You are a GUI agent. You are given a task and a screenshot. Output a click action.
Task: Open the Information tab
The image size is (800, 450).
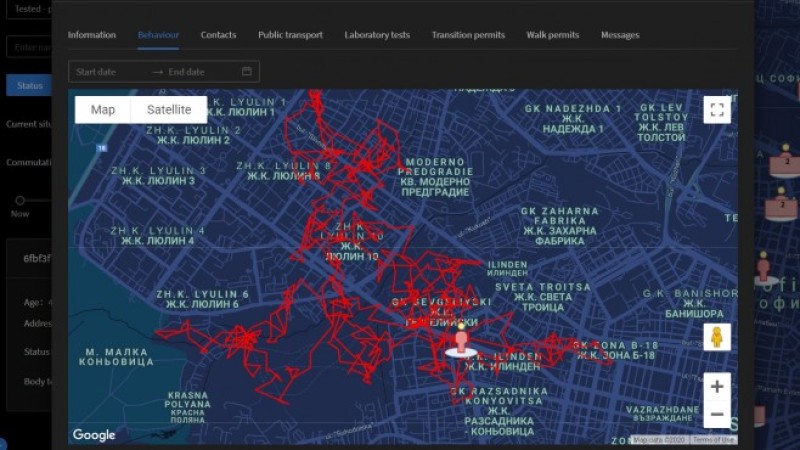(92, 35)
